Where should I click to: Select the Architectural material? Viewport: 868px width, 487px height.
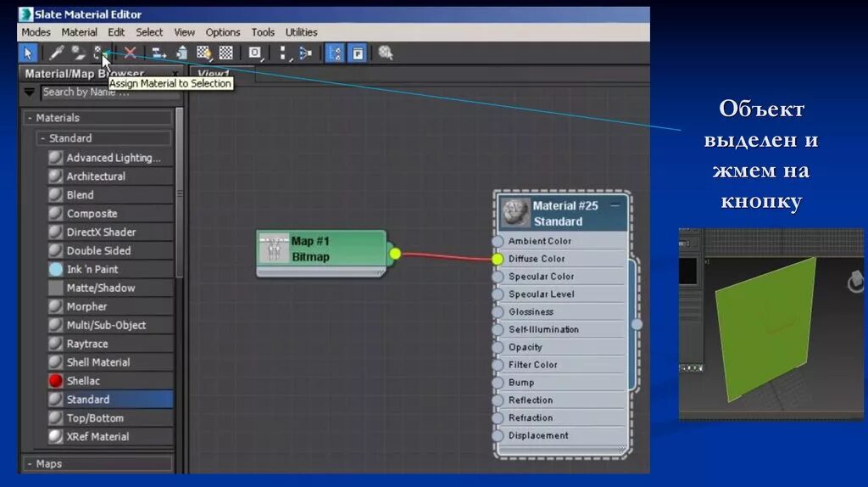[x=109, y=176]
